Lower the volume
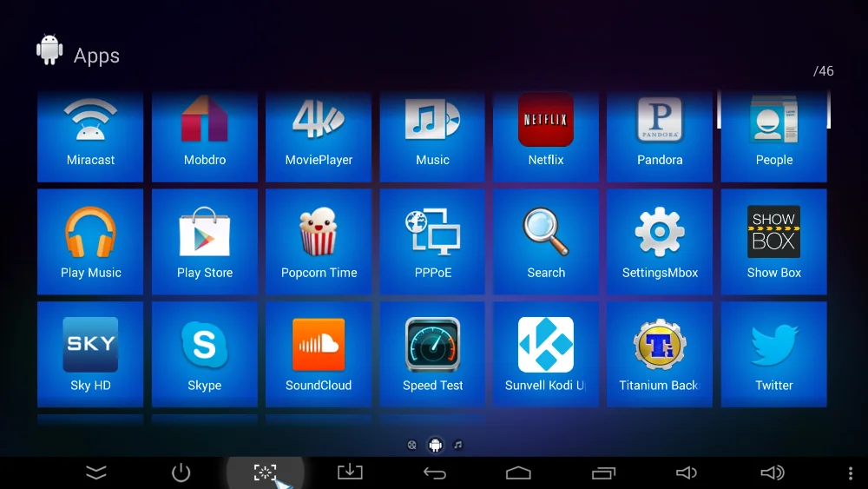Viewport: 868px width, 489px height. click(x=687, y=472)
